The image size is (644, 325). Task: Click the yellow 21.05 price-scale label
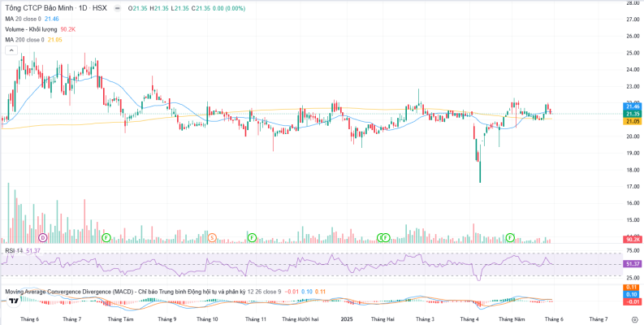(x=633, y=121)
